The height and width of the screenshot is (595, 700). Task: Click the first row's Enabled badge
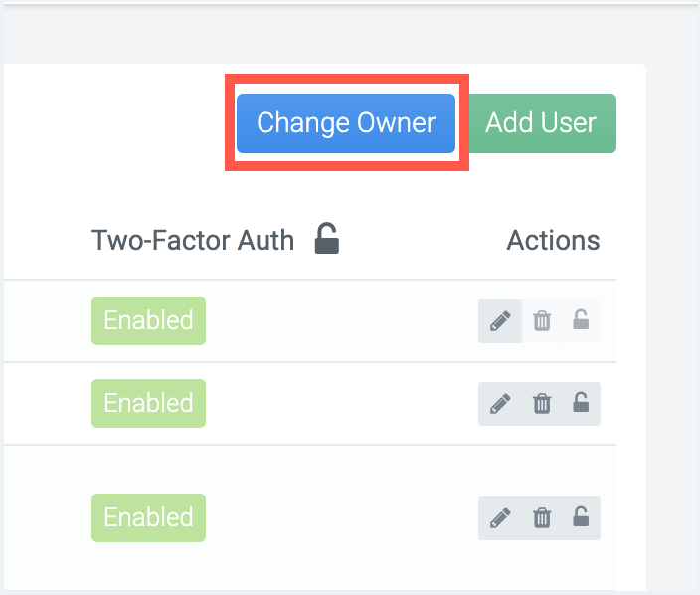click(149, 320)
